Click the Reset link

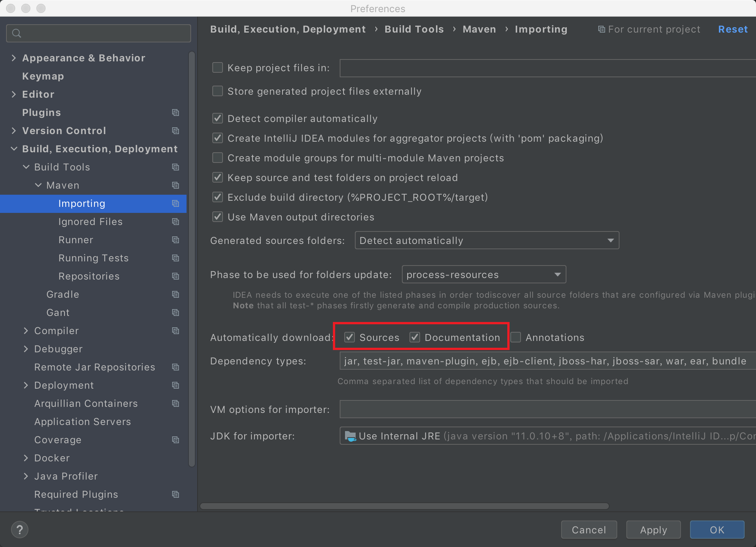click(732, 29)
